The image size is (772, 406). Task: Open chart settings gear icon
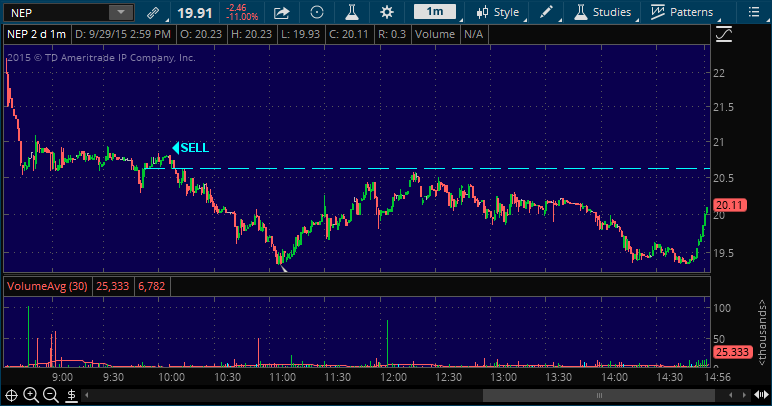[387, 13]
